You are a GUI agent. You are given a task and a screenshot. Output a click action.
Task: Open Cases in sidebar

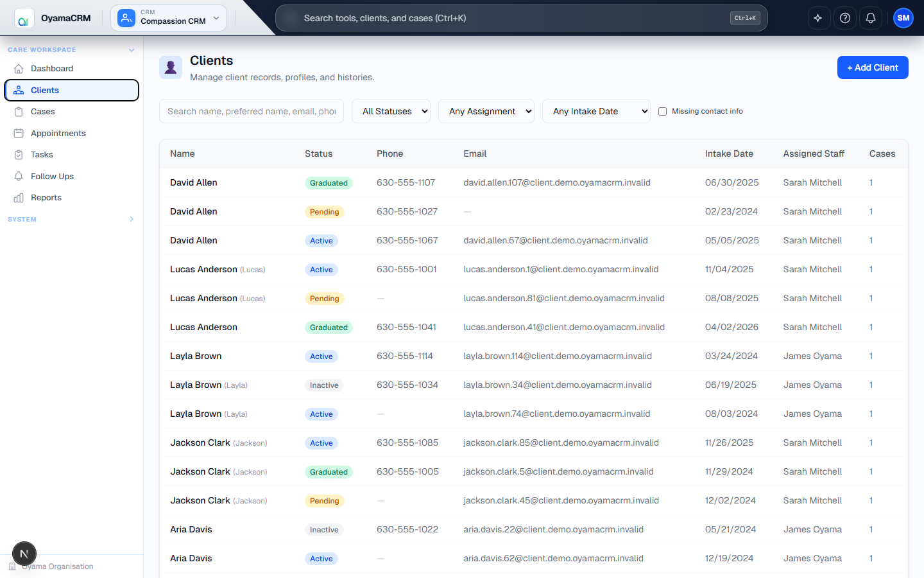(x=72, y=112)
